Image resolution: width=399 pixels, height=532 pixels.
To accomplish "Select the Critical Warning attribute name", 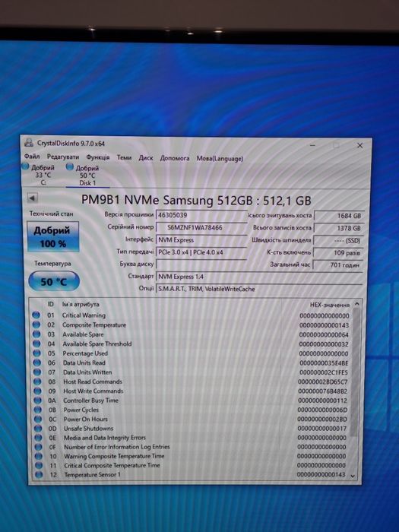I will [84, 315].
